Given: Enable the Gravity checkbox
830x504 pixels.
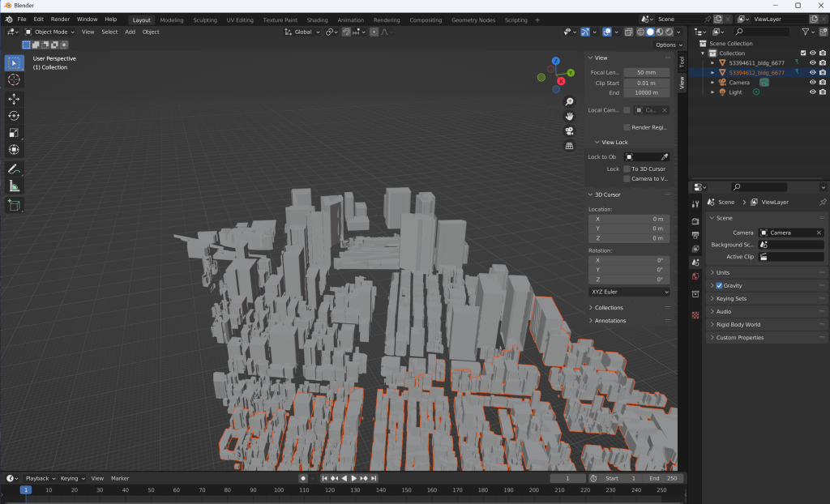Looking at the screenshot, I should click(x=719, y=285).
